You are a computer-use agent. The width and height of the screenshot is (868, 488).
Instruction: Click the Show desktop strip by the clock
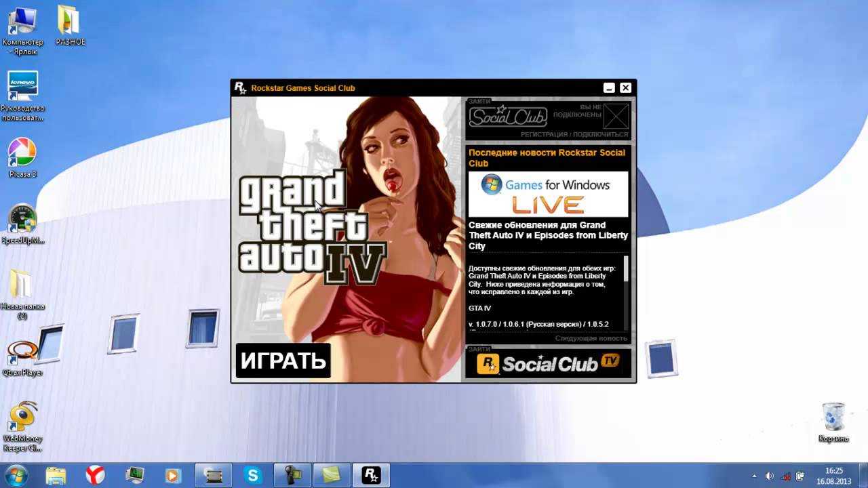point(863,475)
